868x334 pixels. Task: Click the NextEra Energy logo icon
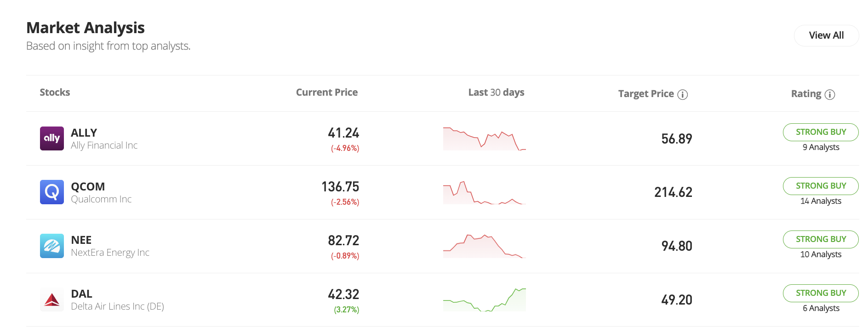(x=51, y=246)
